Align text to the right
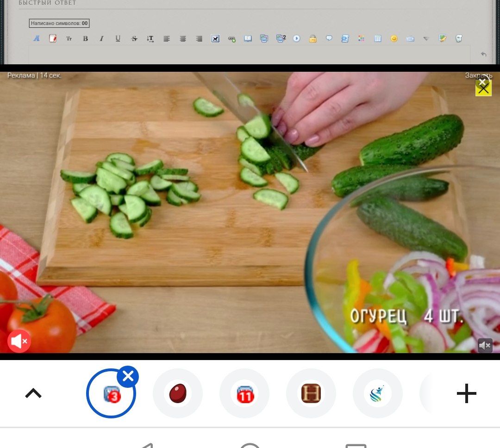Image resolution: width=500 pixels, height=448 pixels. click(x=199, y=39)
